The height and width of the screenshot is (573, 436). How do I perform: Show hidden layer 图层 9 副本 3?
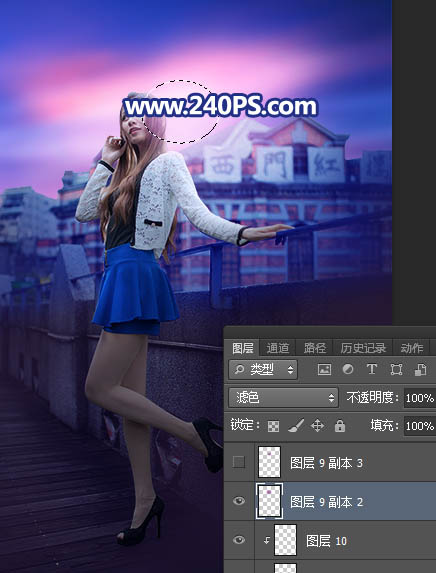tap(239, 463)
